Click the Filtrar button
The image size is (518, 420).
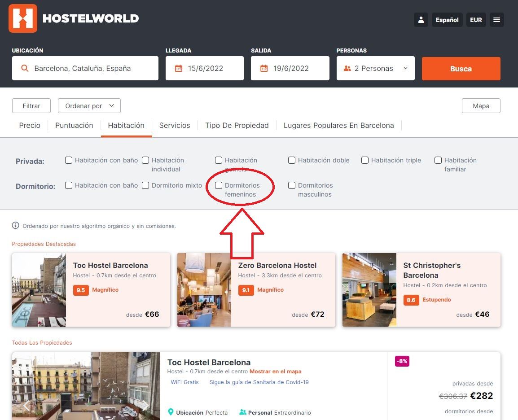click(x=31, y=105)
